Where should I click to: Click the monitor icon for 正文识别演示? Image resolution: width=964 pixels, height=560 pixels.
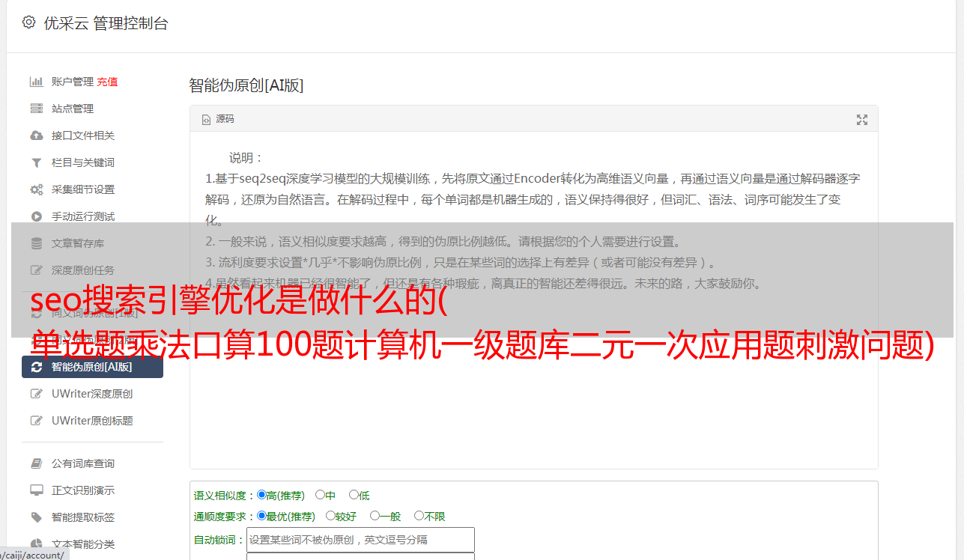36,490
